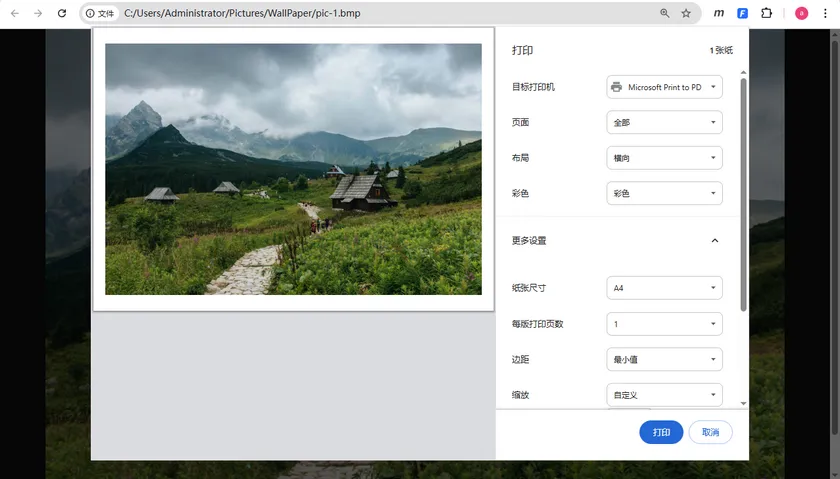840x479 pixels.
Task: Open the 彩色 color dropdown
Action: (x=664, y=193)
